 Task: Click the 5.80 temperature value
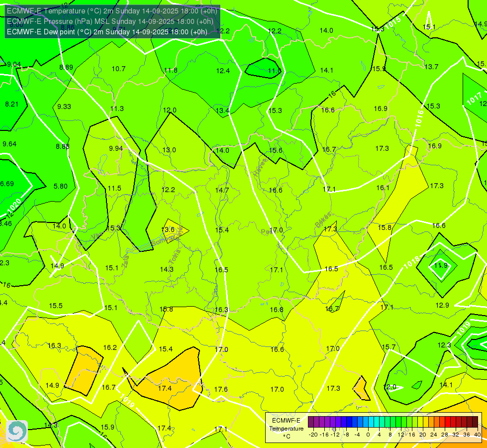point(60,186)
